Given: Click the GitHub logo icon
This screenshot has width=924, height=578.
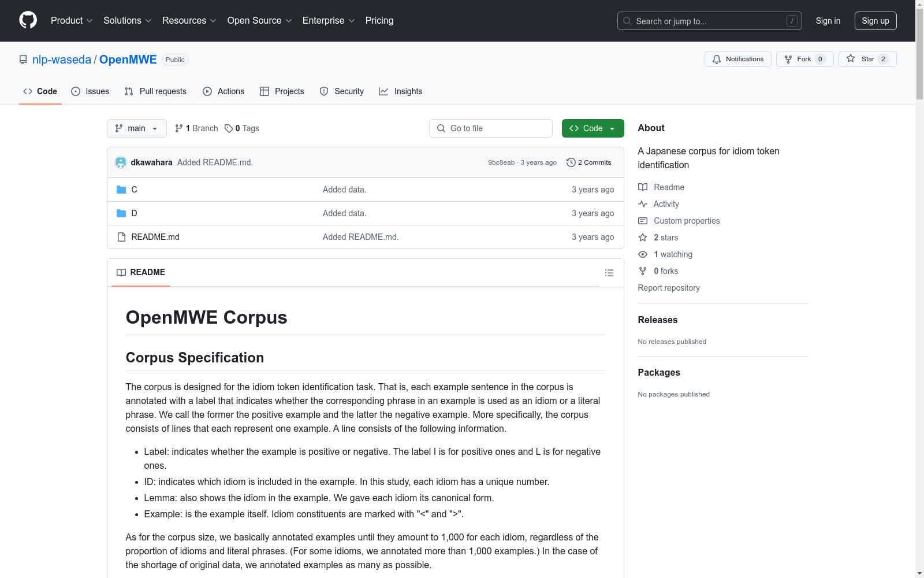Looking at the screenshot, I should pyautogui.click(x=28, y=20).
